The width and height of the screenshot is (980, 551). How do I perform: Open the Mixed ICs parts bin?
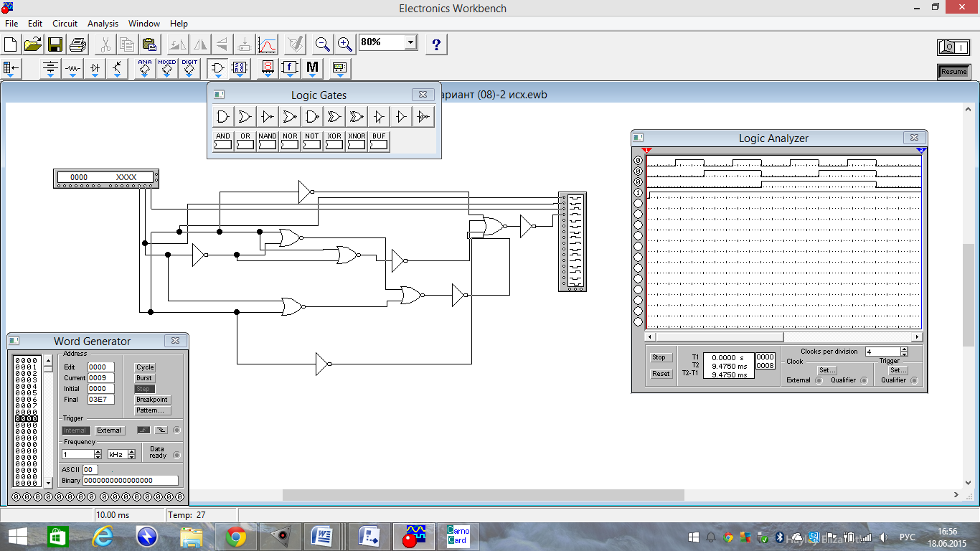pyautogui.click(x=167, y=69)
